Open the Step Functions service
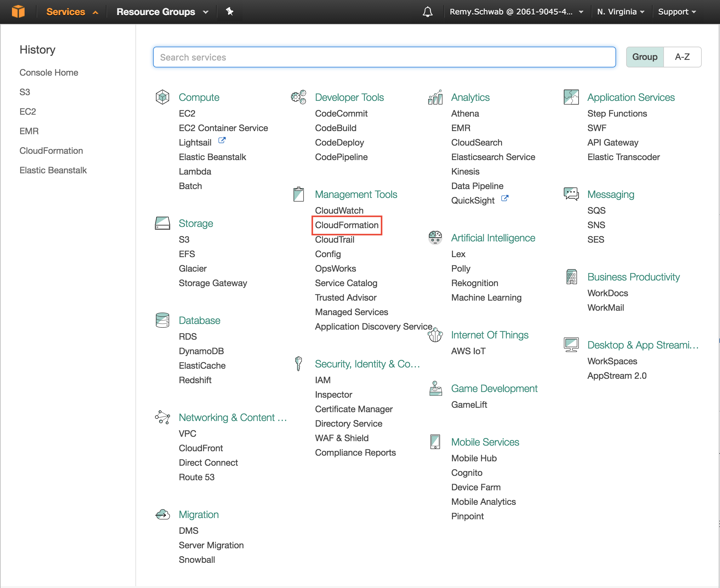The image size is (720, 588). point(617,113)
